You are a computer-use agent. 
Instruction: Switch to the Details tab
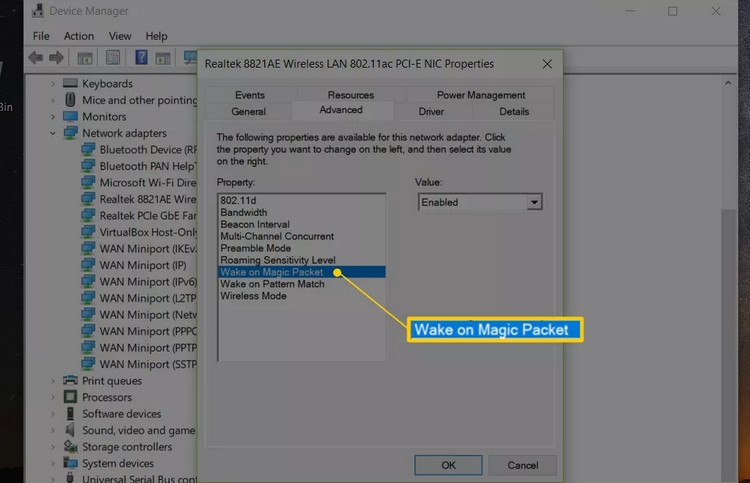click(x=514, y=111)
